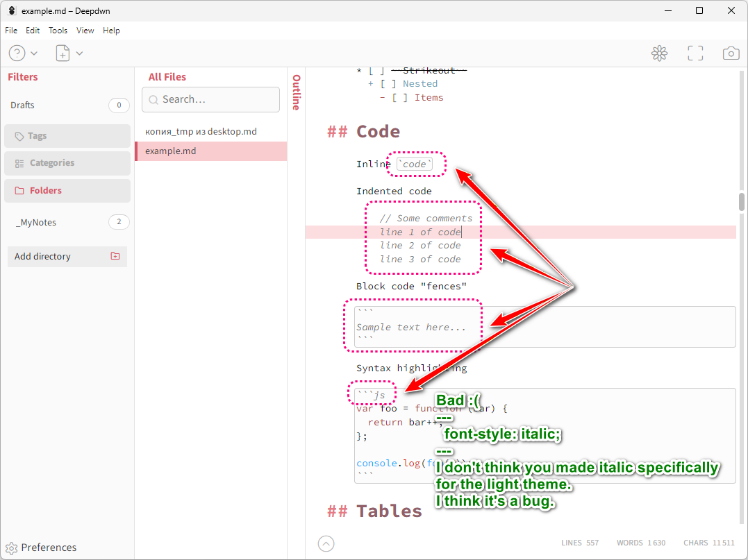Click the _MyNotes count badge 2
This screenshot has height=560, width=748.
tap(119, 221)
